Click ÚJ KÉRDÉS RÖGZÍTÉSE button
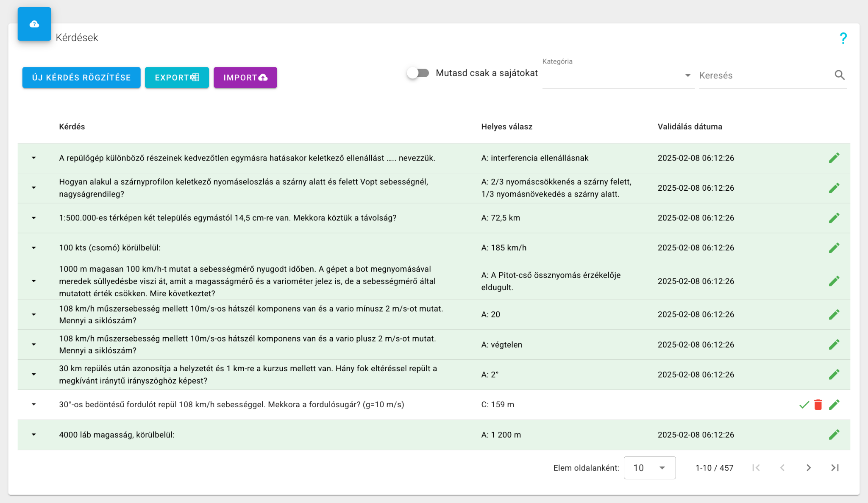The width and height of the screenshot is (868, 503). [x=81, y=78]
